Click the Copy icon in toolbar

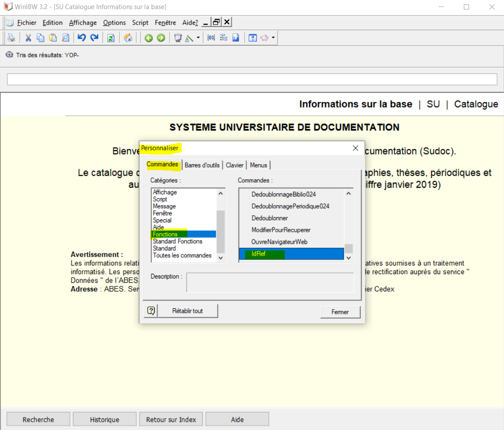[x=41, y=38]
